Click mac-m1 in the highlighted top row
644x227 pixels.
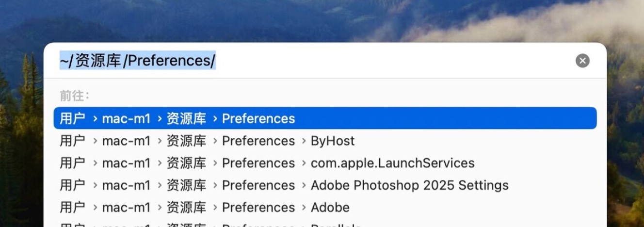point(126,118)
